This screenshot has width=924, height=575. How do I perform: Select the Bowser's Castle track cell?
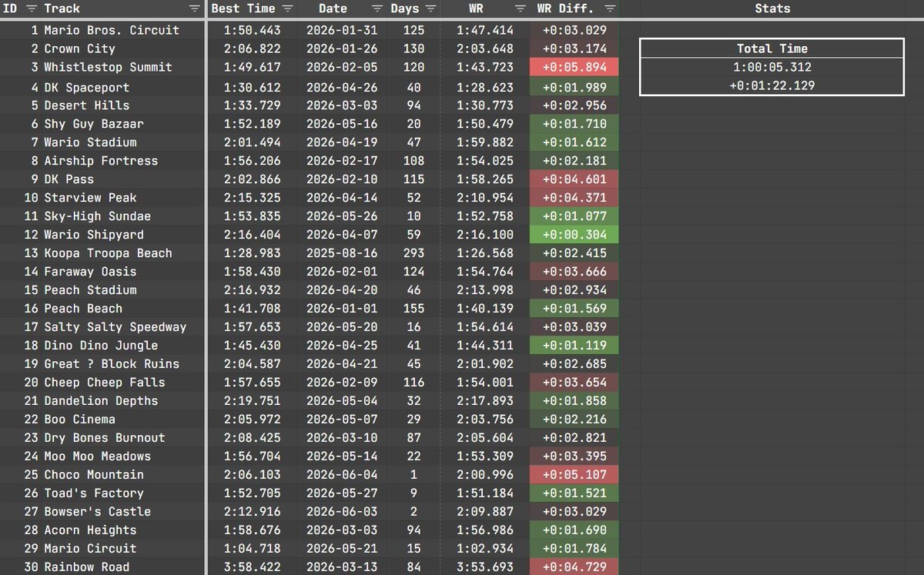coord(123,512)
